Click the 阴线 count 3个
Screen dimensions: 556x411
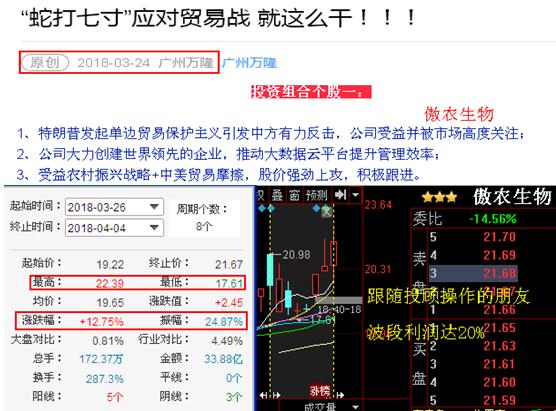point(234,397)
